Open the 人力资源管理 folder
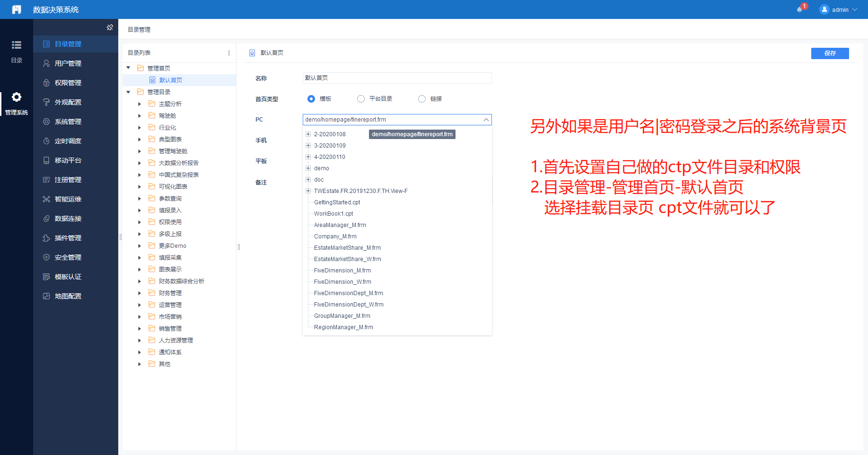 click(x=175, y=341)
